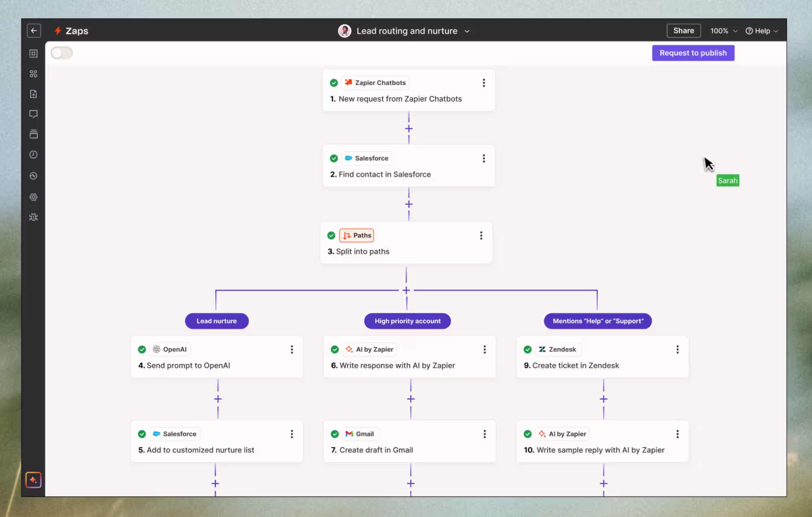812x517 pixels.
Task: Open the history clock icon in sidebar
Action: (x=34, y=155)
